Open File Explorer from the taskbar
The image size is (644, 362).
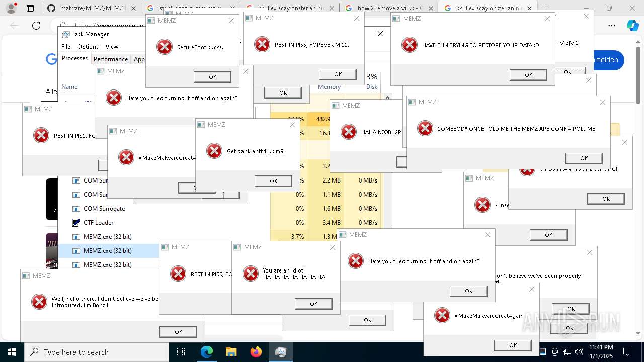coord(231,352)
